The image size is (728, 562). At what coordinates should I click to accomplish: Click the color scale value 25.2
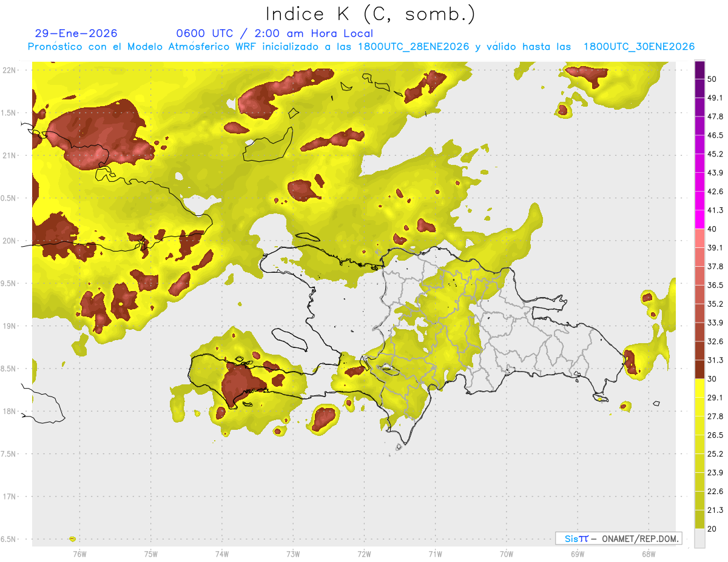point(715,454)
